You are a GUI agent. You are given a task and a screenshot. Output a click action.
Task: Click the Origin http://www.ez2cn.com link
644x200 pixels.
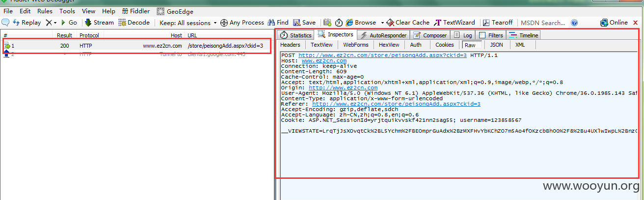coord(343,87)
